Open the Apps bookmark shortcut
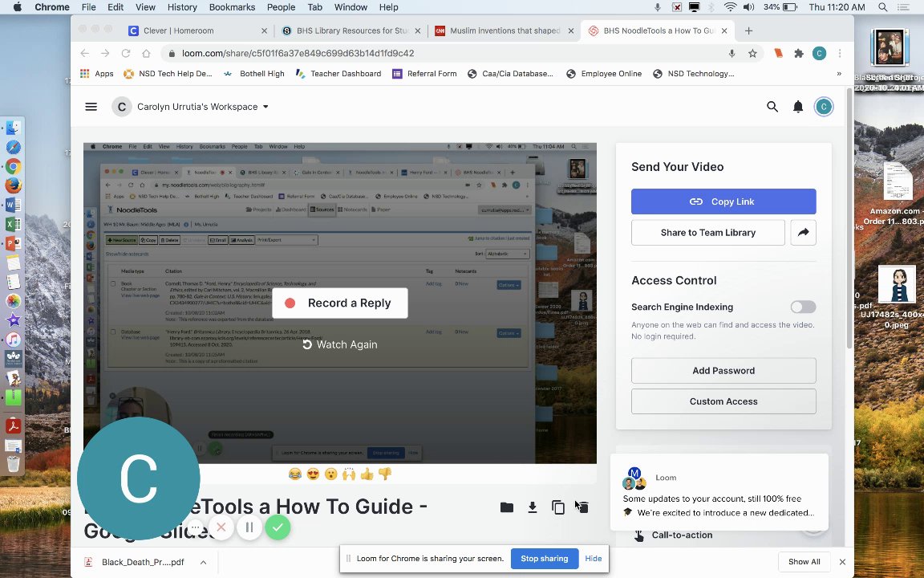The width and height of the screenshot is (924, 578). tap(96, 74)
